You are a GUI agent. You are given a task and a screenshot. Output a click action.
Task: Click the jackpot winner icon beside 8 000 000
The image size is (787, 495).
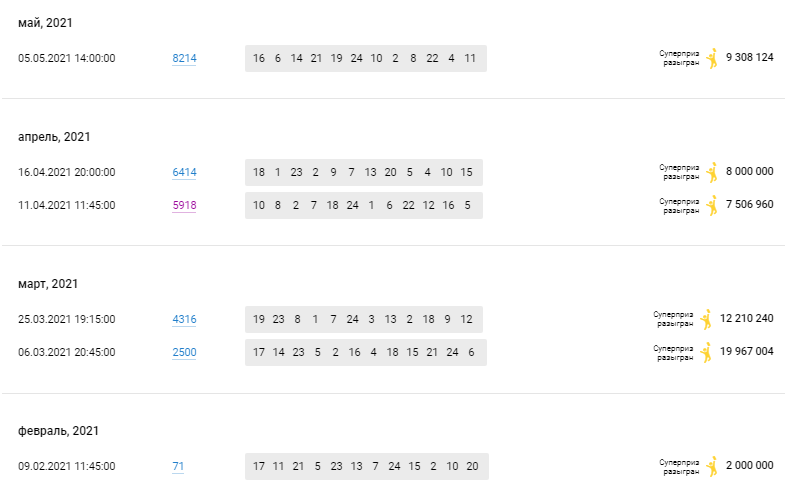pos(712,172)
